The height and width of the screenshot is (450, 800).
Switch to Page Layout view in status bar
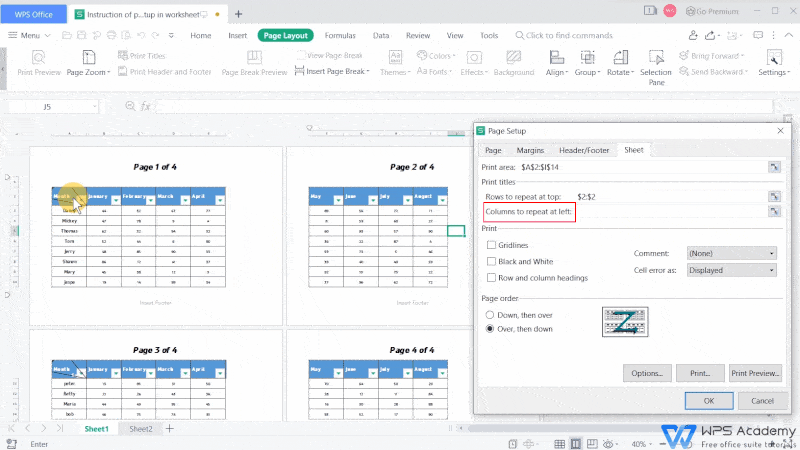tap(576, 444)
